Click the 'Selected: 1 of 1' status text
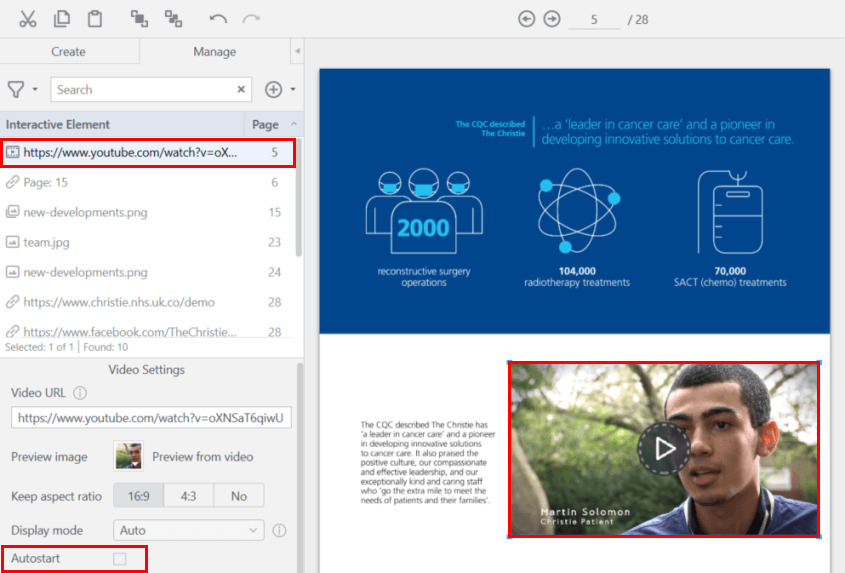845x573 pixels. click(39, 347)
